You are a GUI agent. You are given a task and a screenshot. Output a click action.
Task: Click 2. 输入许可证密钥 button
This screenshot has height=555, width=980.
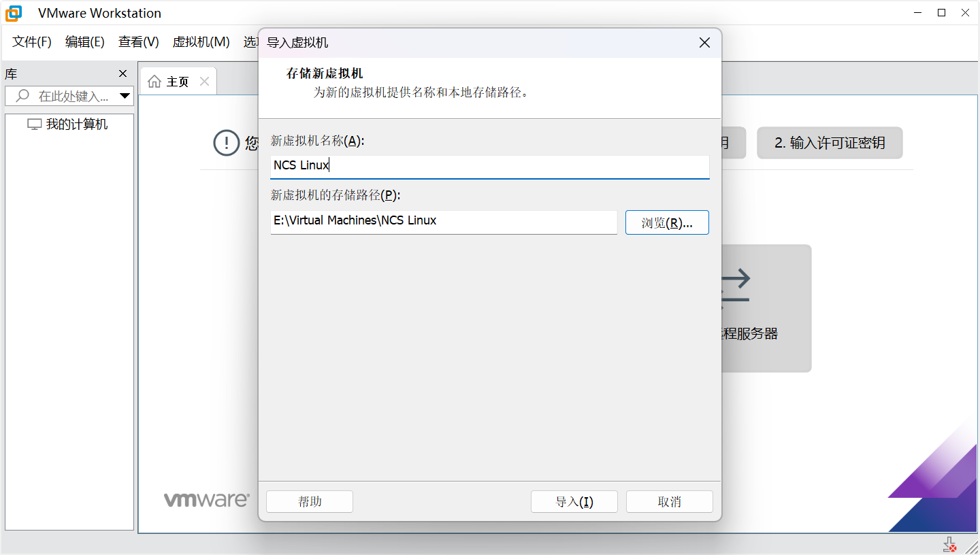tap(830, 143)
